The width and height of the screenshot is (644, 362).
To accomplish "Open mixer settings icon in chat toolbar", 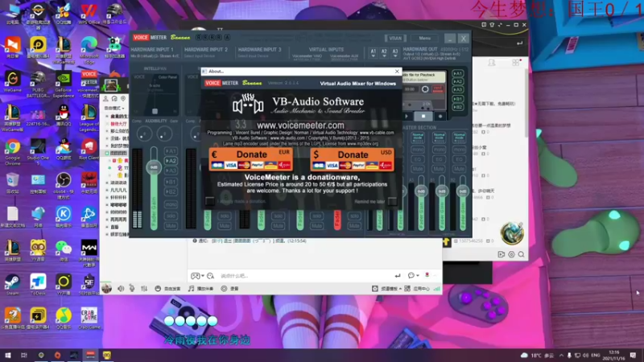I will pos(144,289).
